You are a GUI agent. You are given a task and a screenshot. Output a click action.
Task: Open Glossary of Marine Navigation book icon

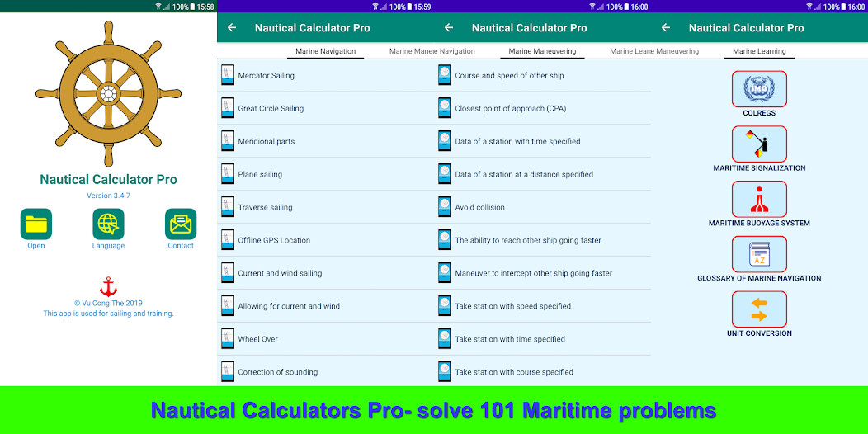pos(759,254)
